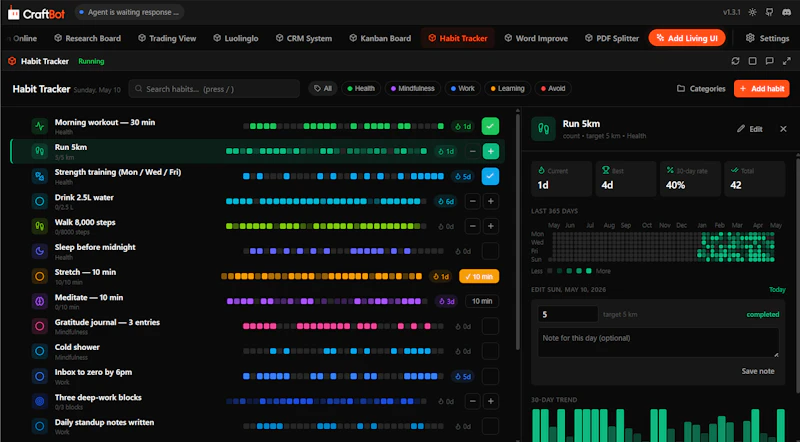Open the Research Board tab
Screen dimensions: 800x442
(x=87, y=38)
